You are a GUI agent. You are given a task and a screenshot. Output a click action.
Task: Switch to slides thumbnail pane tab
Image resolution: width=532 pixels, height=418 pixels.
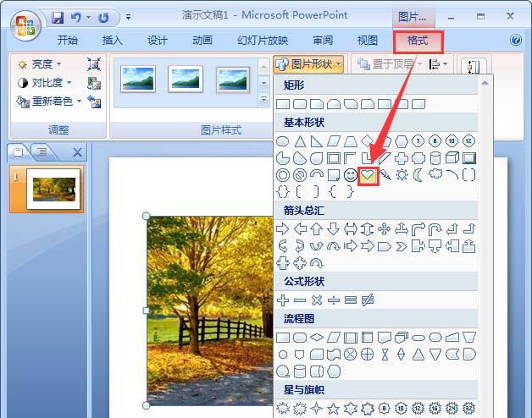[x=19, y=152]
